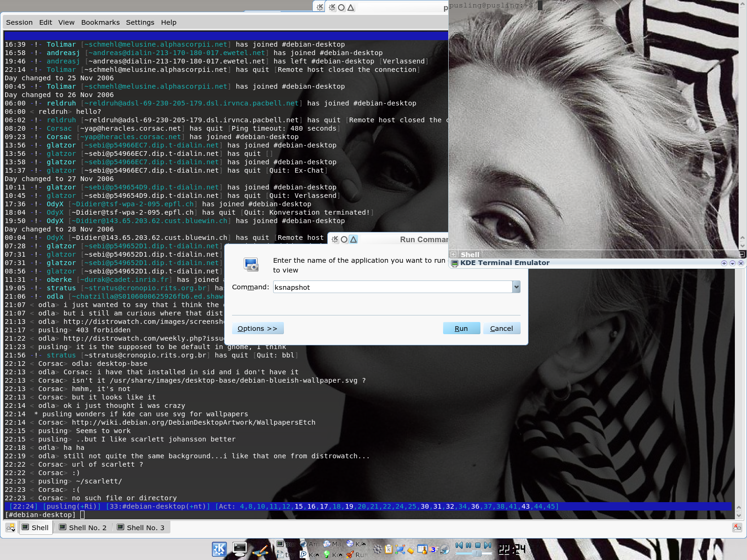
Task: Click the panel clock showing 22:24
Action: click(x=512, y=549)
